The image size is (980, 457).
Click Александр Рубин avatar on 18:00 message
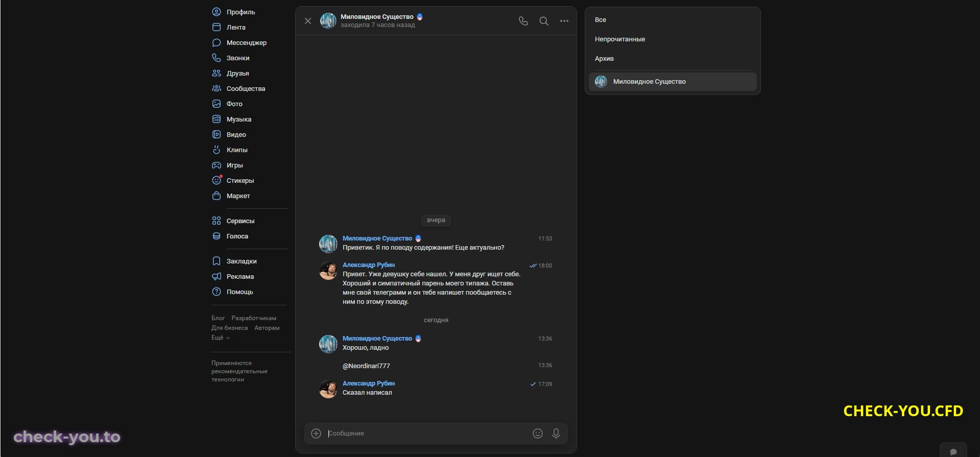pyautogui.click(x=328, y=271)
